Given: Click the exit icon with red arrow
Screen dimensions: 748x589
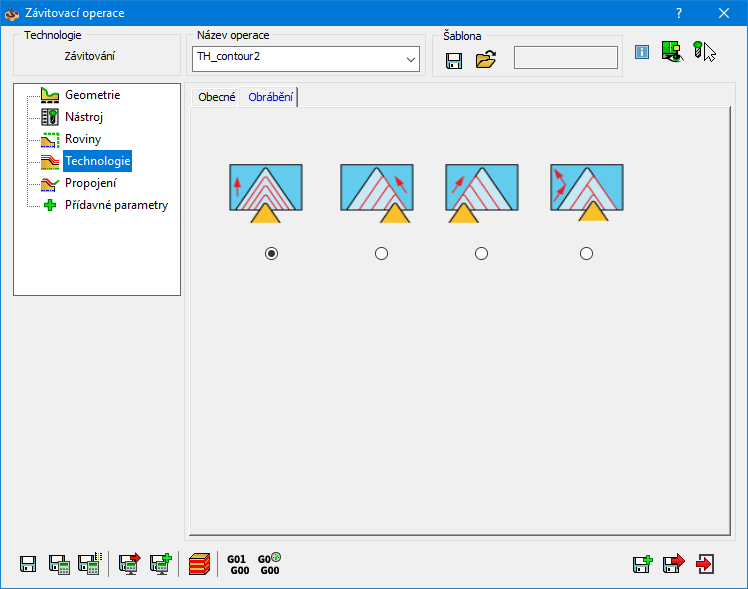Looking at the screenshot, I should tap(706, 564).
